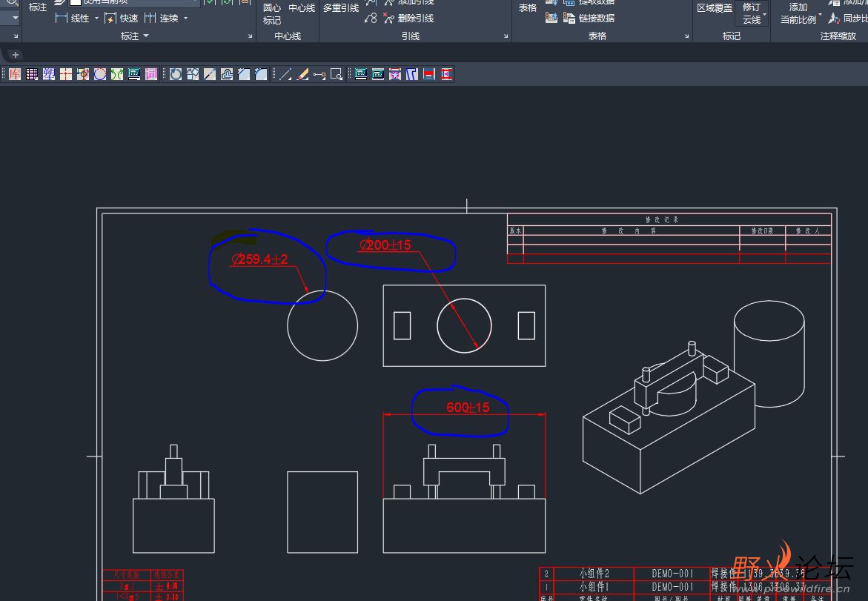Open the black grid table toolbar icon

pos(32,74)
